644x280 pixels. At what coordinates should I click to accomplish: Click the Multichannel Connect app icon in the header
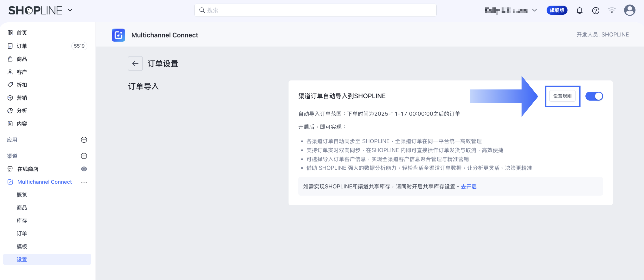coord(118,35)
